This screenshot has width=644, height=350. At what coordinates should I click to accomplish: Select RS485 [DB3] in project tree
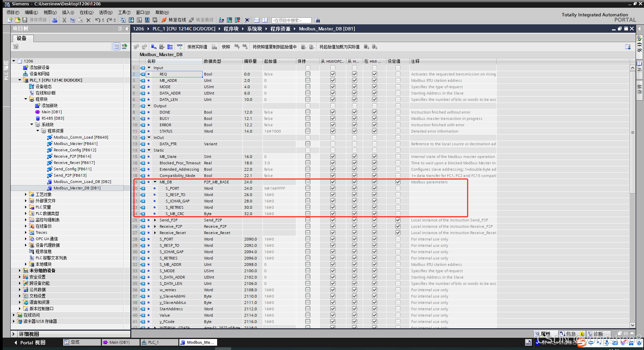tap(53, 118)
